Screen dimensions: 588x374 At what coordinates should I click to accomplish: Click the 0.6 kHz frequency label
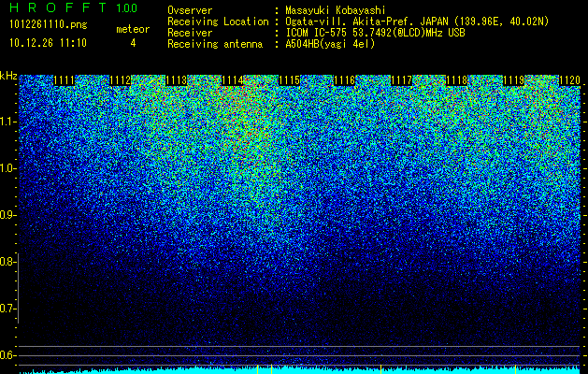click(7, 355)
